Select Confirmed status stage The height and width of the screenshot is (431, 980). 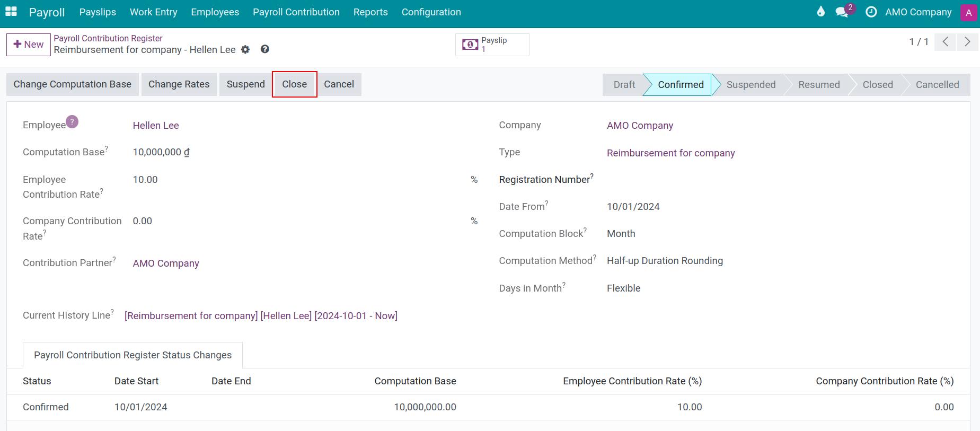pos(681,85)
